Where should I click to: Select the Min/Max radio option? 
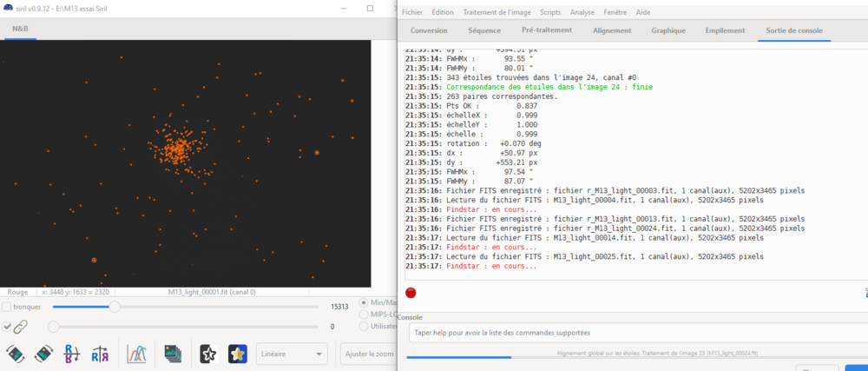pos(364,302)
